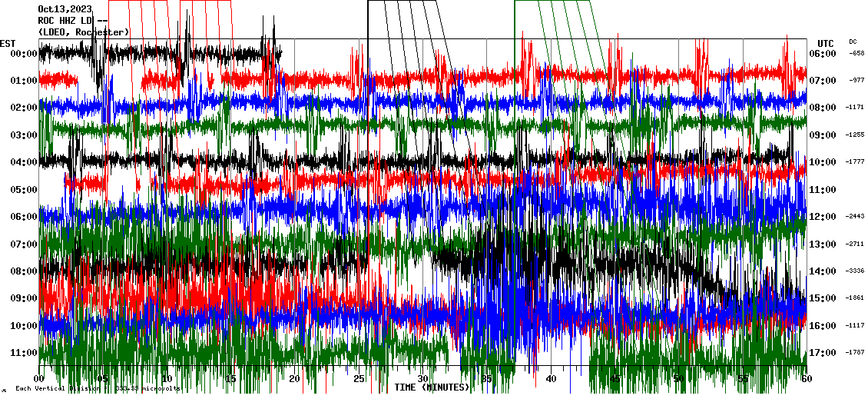Click the 00 minute axis tick label
The image size is (868, 399).
click(38, 379)
